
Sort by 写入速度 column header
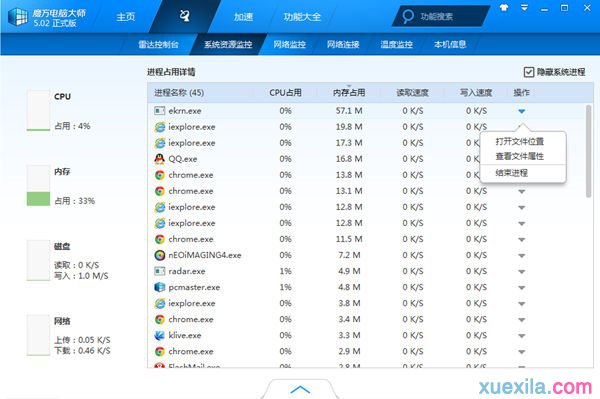point(476,93)
